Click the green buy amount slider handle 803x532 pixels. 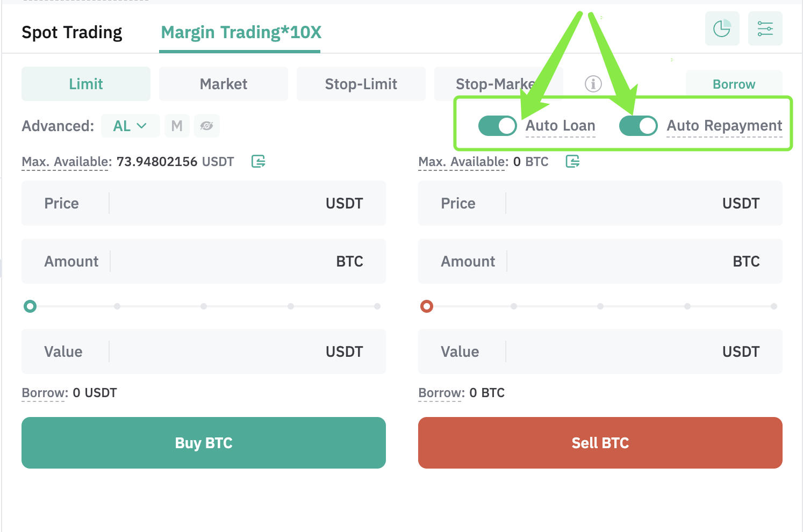(30, 306)
